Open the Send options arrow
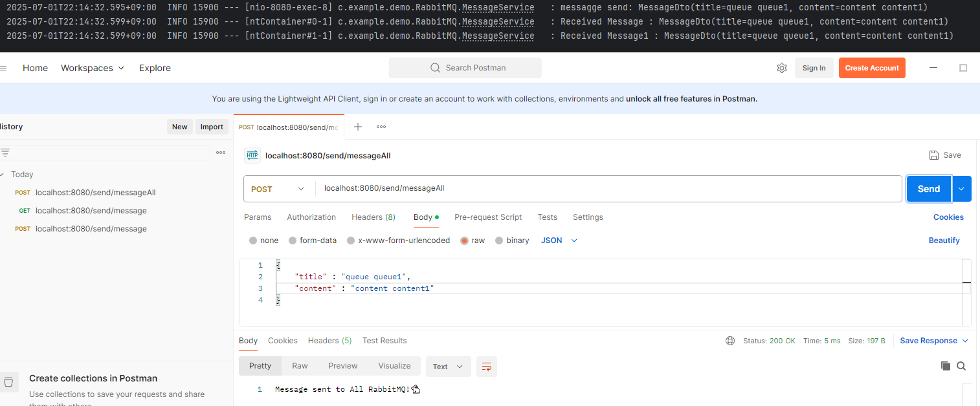Screen dimensions: 980x406 tap(961, 189)
